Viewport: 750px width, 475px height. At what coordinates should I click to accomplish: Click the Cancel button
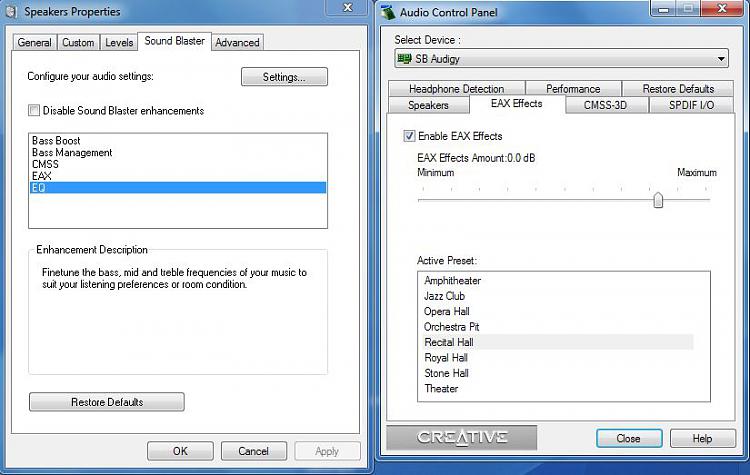pyautogui.click(x=254, y=451)
